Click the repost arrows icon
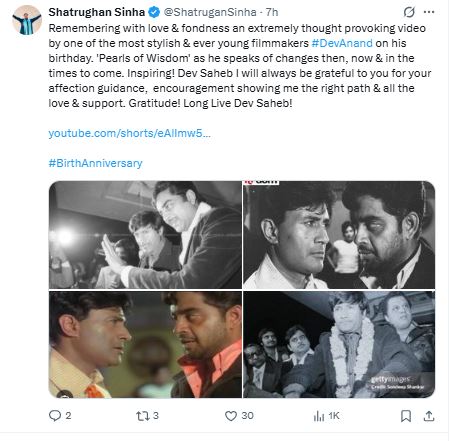This screenshot has height=441, width=449. pyautogui.click(x=142, y=416)
